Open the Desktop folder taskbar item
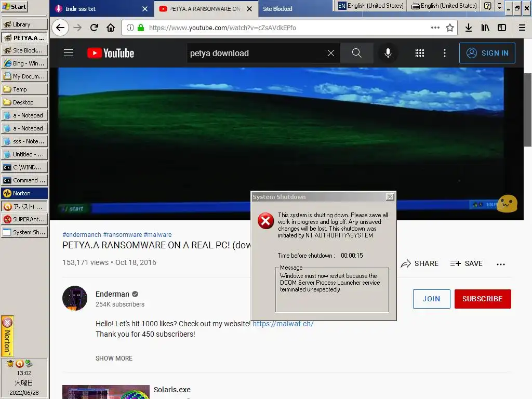The image size is (532, 399). click(24, 102)
